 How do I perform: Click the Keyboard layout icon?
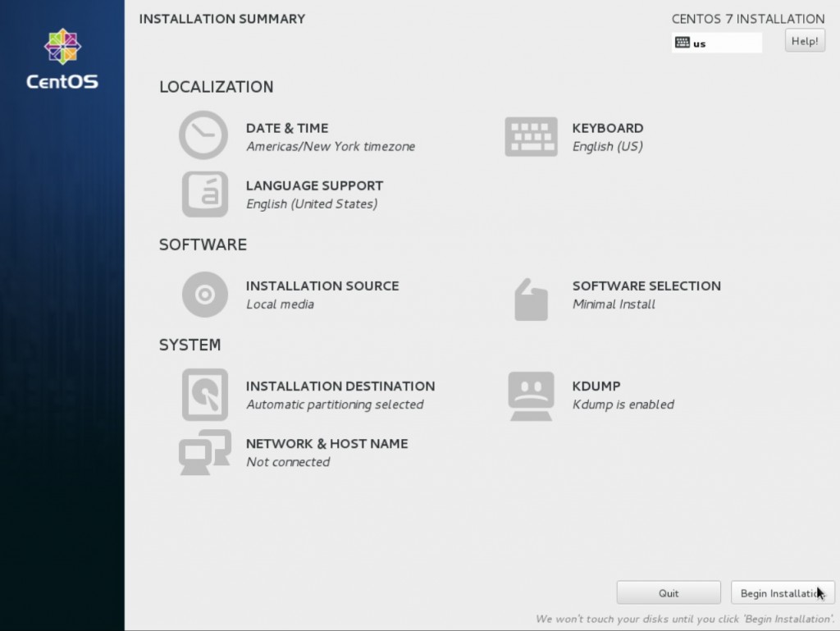click(x=531, y=136)
